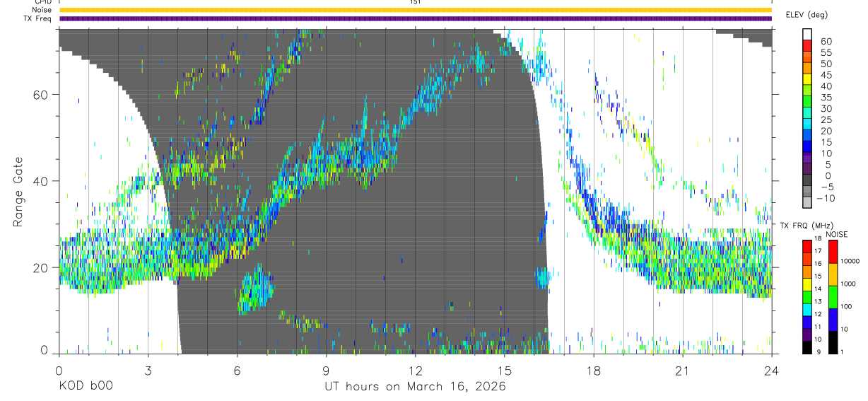
Task: Click the x-axis tick label 3
Action: (148, 371)
